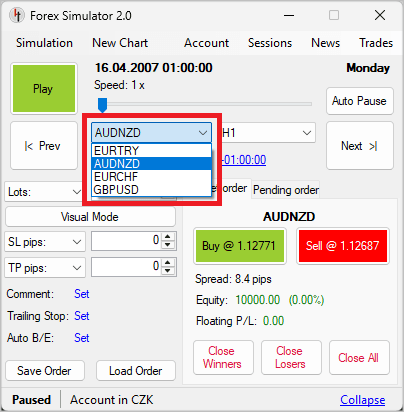This screenshot has width=404, height=412.
Task: Click the Forex Simulator app icon
Action: pyautogui.click(x=17, y=15)
